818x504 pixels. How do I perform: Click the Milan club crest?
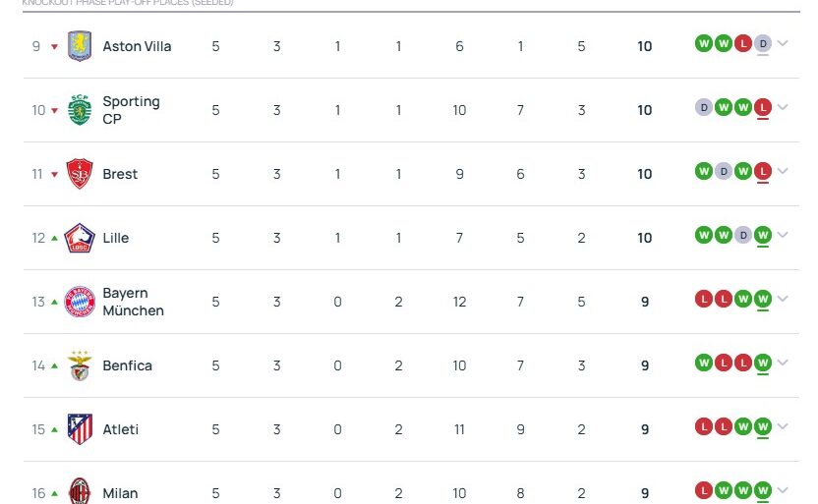[79, 491]
